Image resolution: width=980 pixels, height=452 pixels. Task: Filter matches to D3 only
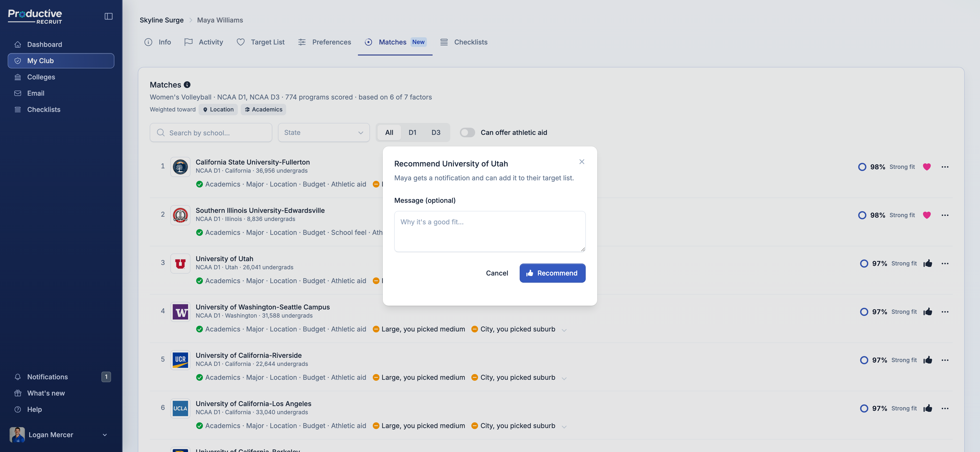tap(436, 133)
